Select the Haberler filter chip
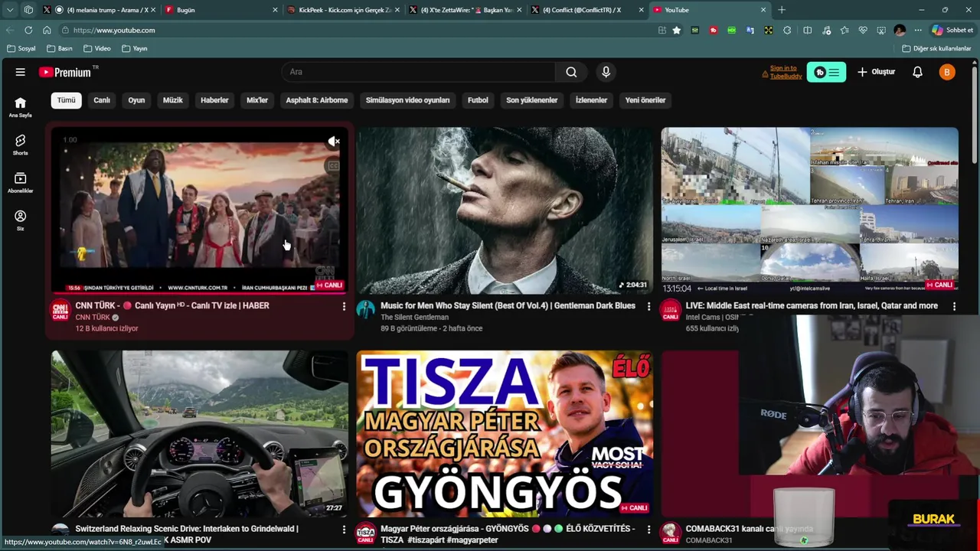The image size is (980, 551). click(214, 100)
